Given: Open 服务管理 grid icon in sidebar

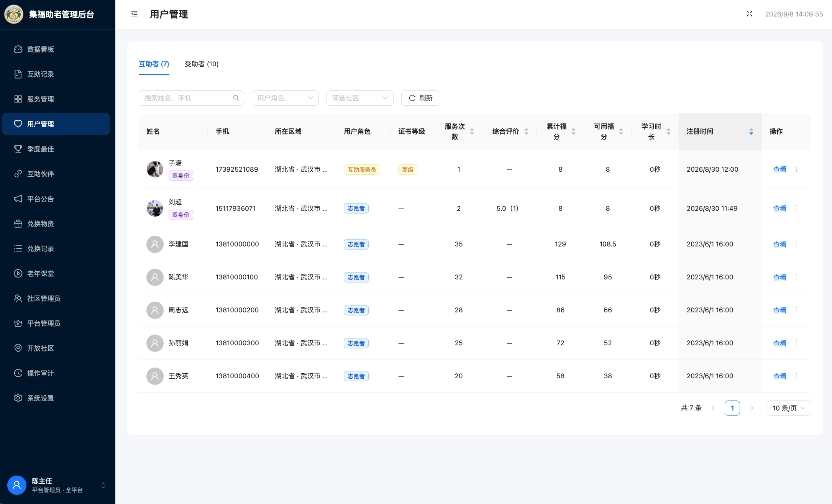Looking at the screenshot, I should tap(18, 99).
